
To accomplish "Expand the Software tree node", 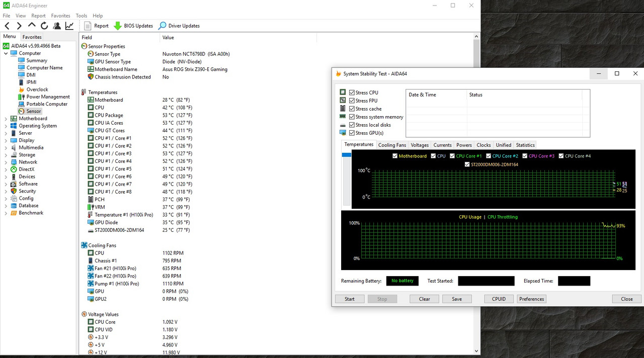I will pos(6,184).
